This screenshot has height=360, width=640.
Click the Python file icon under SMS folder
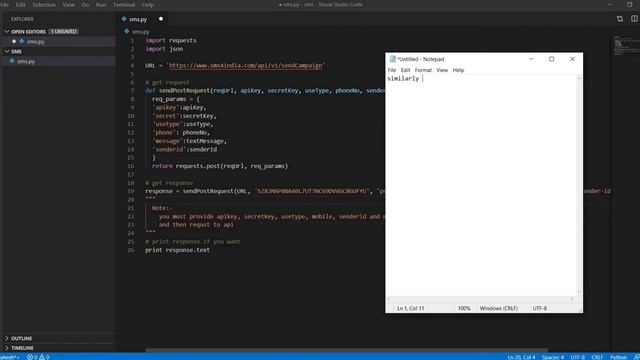click(12, 61)
